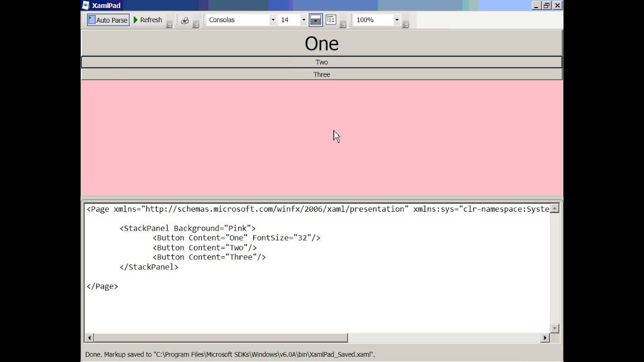Click the Refresh button
Screen dimensions: 644x362
point(148,20)
